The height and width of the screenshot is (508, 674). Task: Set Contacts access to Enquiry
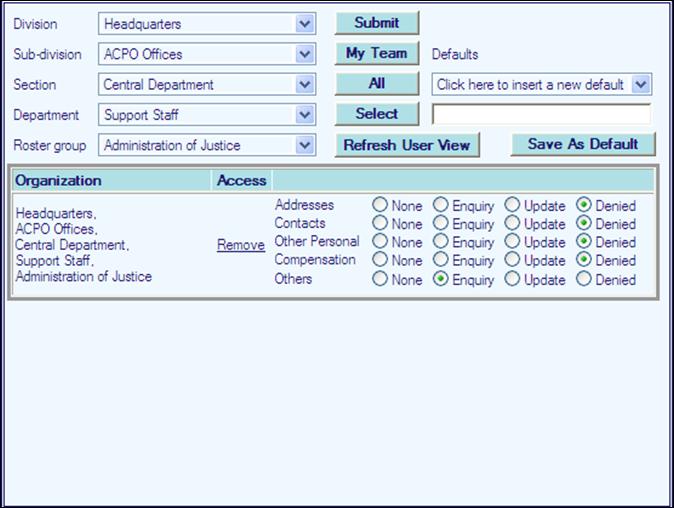(x=440, y=224)
